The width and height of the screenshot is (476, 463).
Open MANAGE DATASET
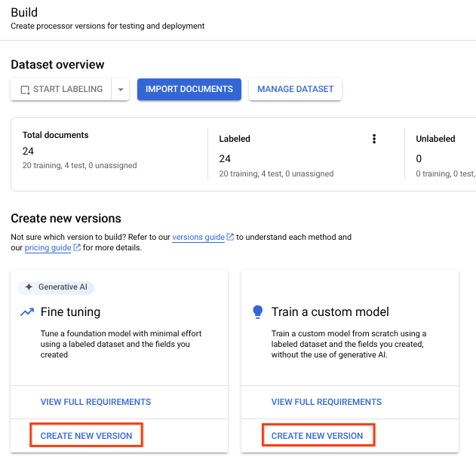pyautogui.click(x=295, y=89)
